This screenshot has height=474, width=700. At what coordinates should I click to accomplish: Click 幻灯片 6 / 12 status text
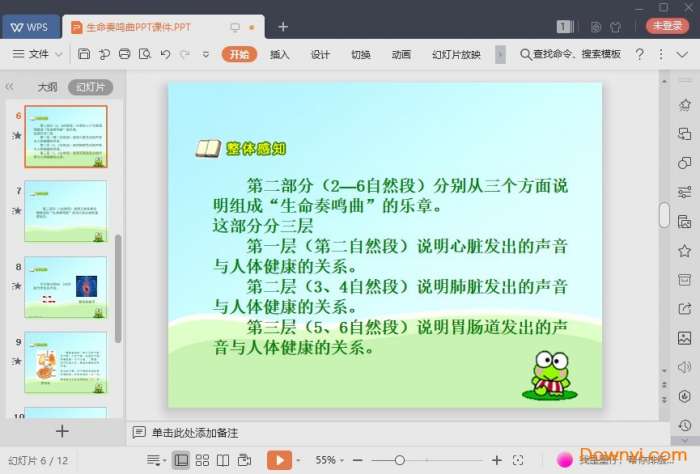coord(38,461)
